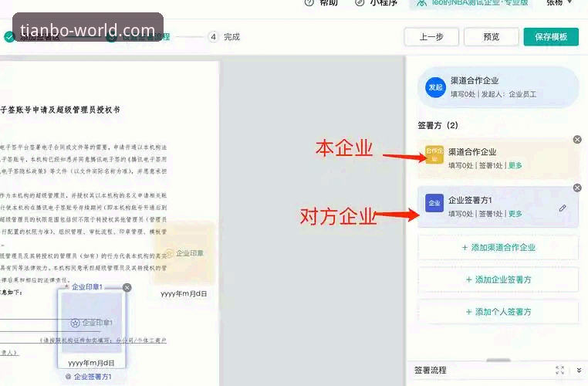Select the yellow 企业印章 seal field

tap(184, 253)
